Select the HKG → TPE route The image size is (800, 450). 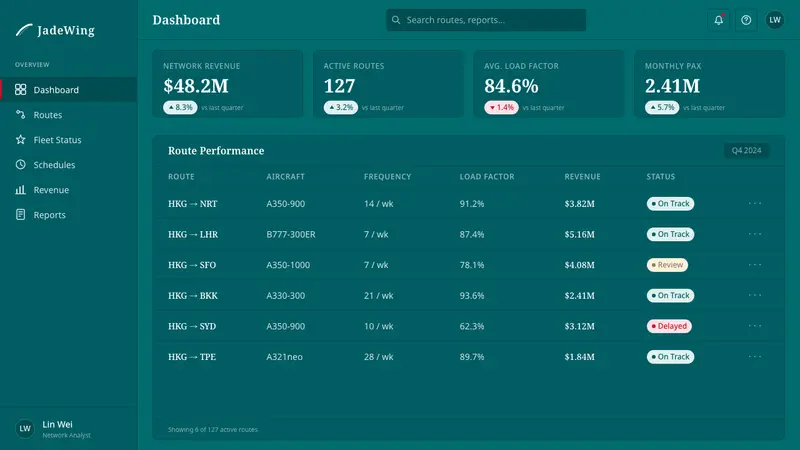192,357
